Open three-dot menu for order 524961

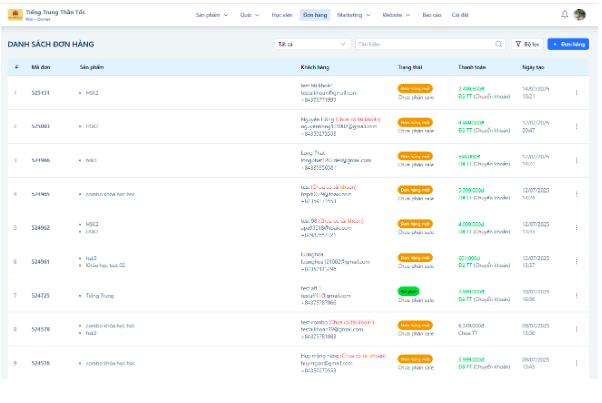576,262
